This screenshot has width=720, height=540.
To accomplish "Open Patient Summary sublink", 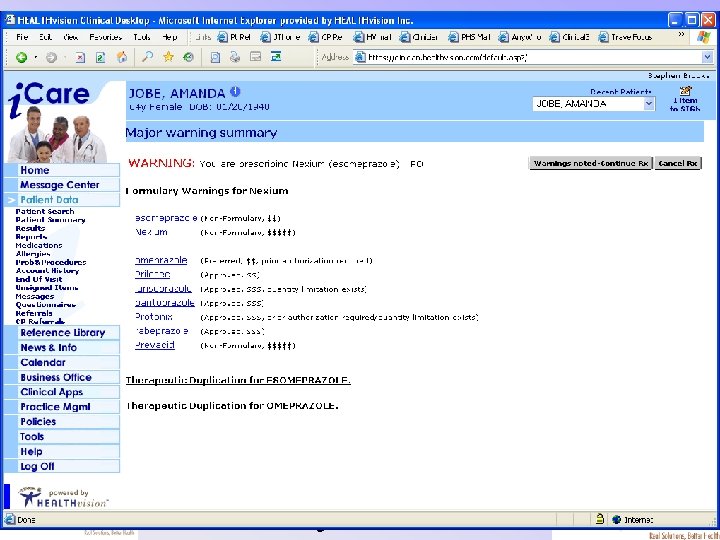I will [50, 219].
